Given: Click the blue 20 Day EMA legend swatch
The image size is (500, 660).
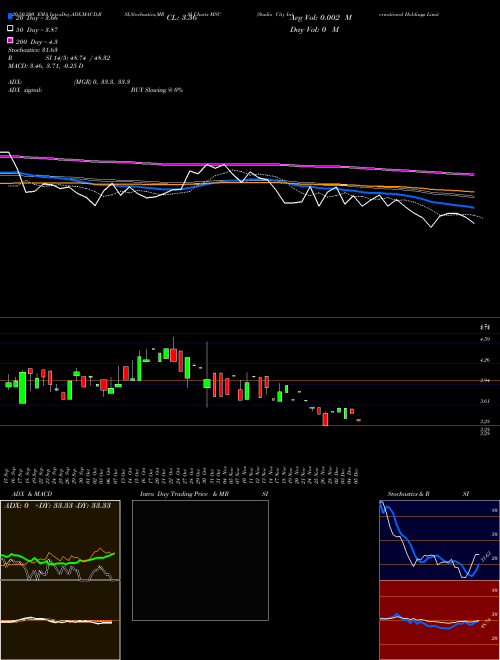Looking at the screenshot, I should (10, 16).
